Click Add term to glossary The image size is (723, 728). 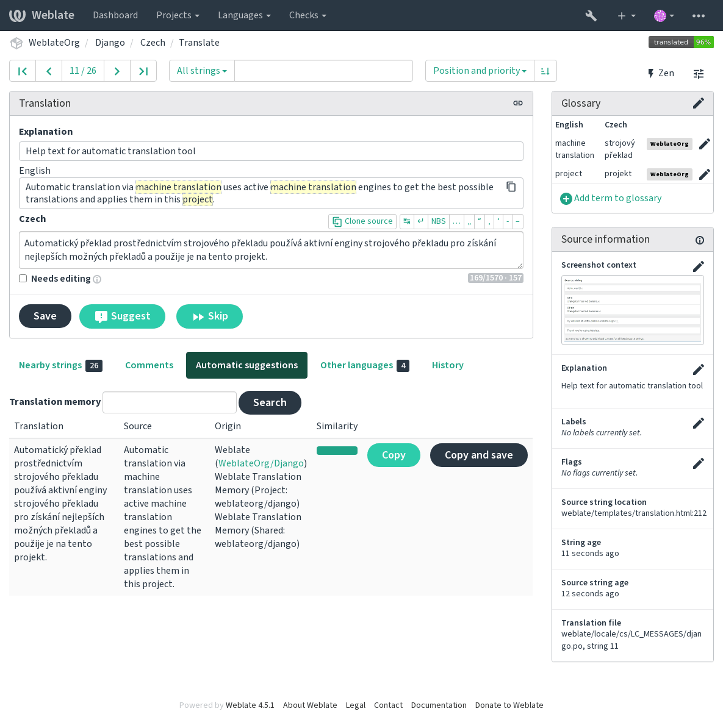click(x=611, y=198)
